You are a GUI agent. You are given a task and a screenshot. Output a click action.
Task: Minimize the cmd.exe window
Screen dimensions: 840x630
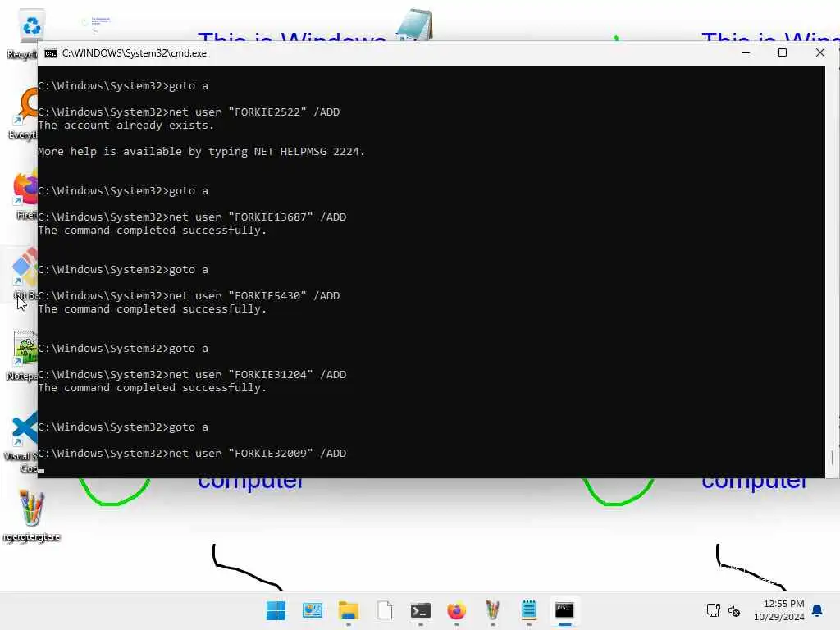[x=745, y=52]
